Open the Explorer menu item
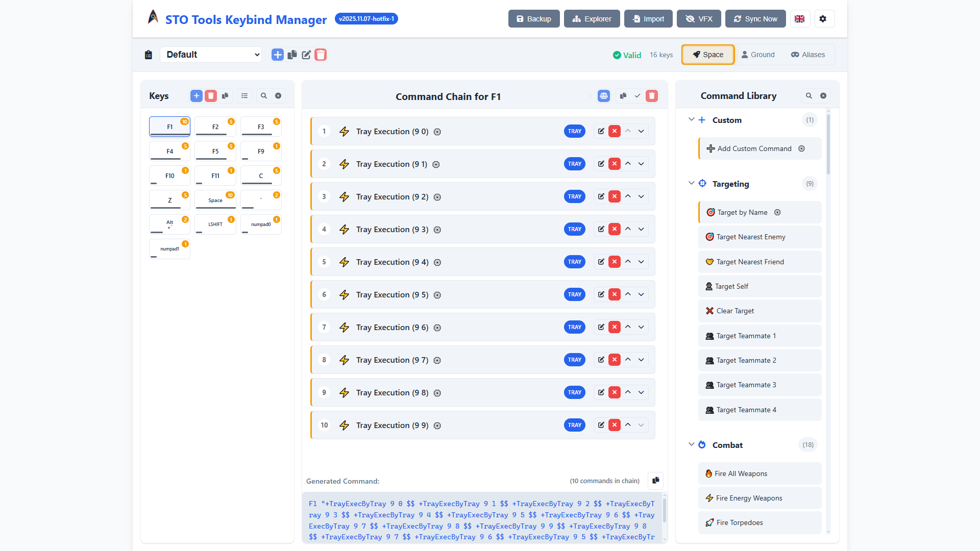Image resolution: width=980 pixels, height=551 pixels. tap(592, 18)
